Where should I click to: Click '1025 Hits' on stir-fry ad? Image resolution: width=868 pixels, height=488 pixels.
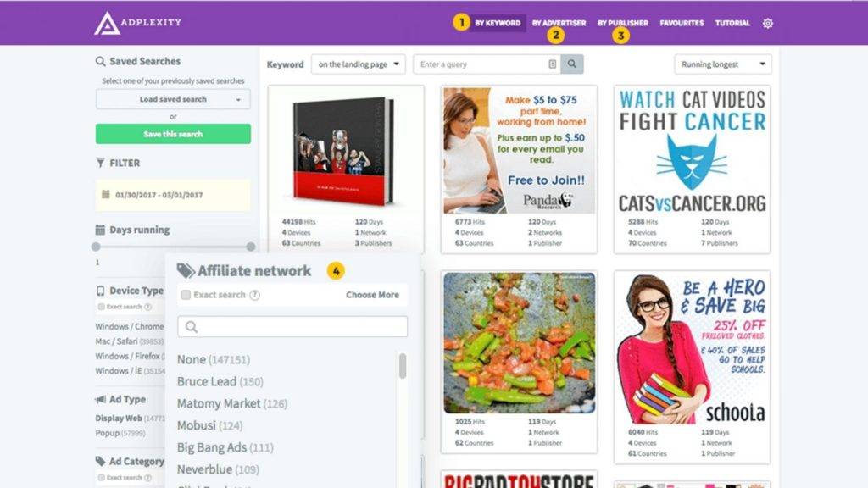tap(469, 422)
